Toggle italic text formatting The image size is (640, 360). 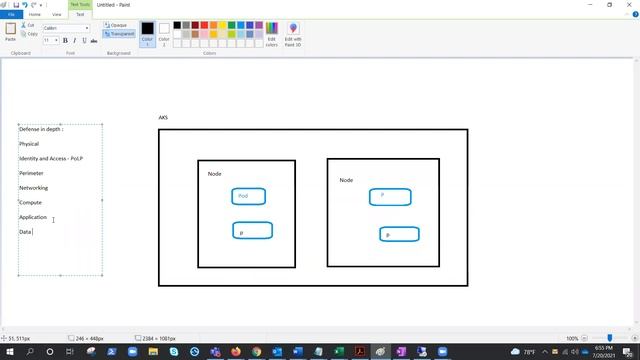[x=75, y=40]
